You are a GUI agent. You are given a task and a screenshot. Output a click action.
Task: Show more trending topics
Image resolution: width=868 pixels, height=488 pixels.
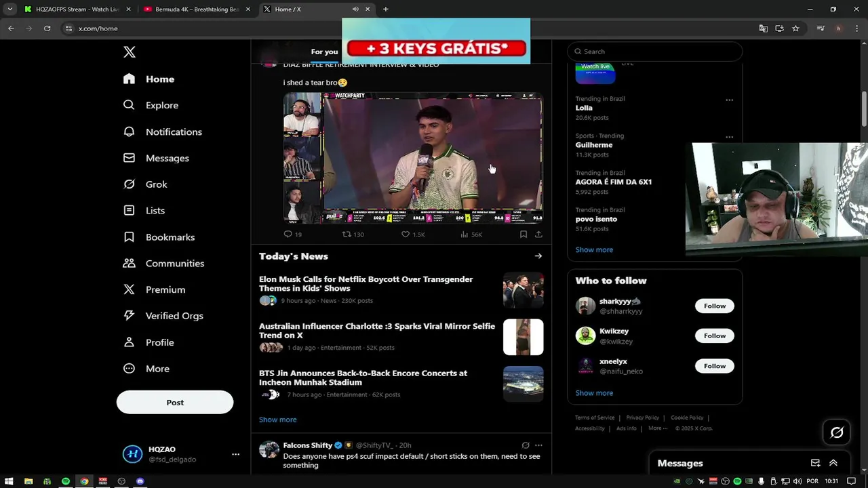pos(594,249)
